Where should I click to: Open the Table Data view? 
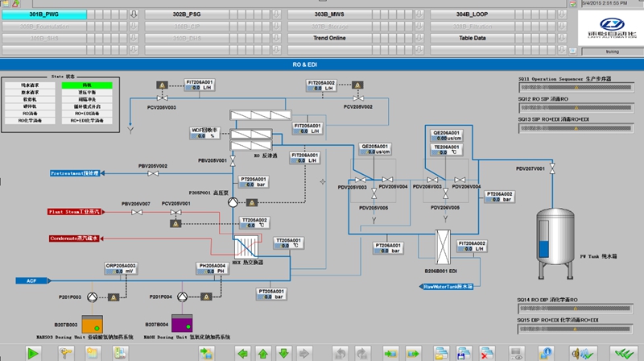(472, 38)
